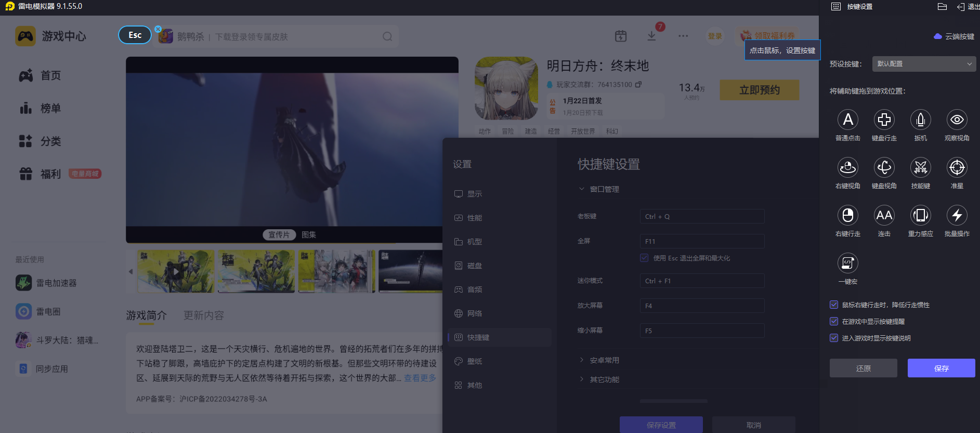This screenshot has width=980, height=433.
Task: Go to 福利 benefits
Action: 40,174
